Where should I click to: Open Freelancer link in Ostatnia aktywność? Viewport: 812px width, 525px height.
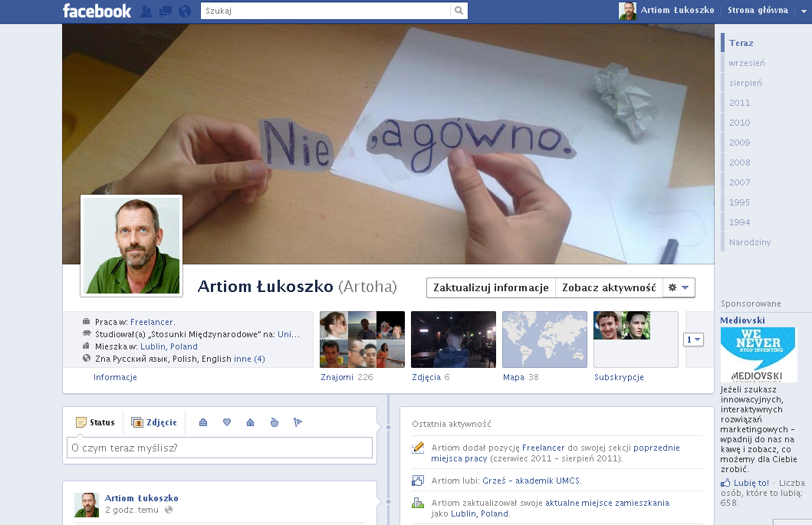coord(543,448)
